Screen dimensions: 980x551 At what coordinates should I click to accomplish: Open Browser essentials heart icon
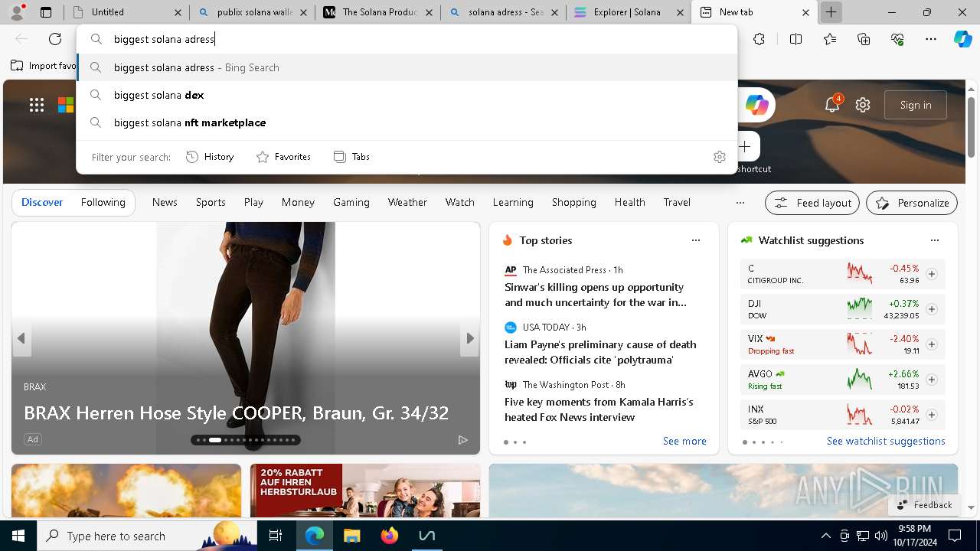click(x=897, y=39)
